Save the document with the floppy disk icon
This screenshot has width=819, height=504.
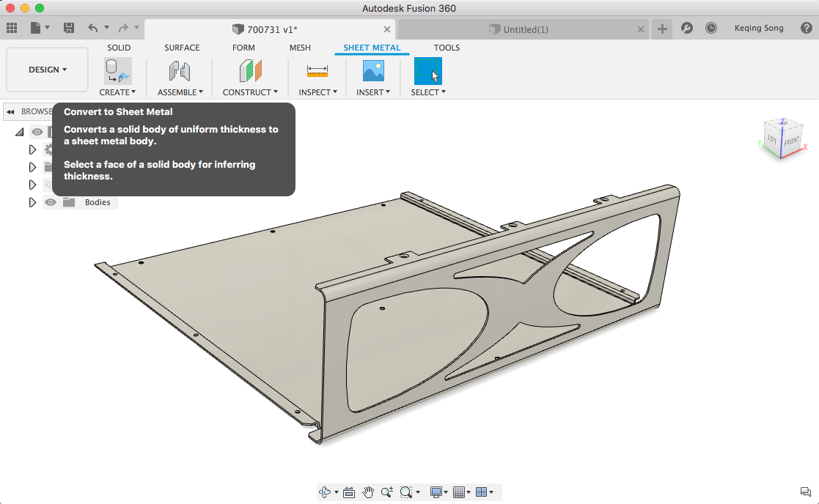pos(69,28)
